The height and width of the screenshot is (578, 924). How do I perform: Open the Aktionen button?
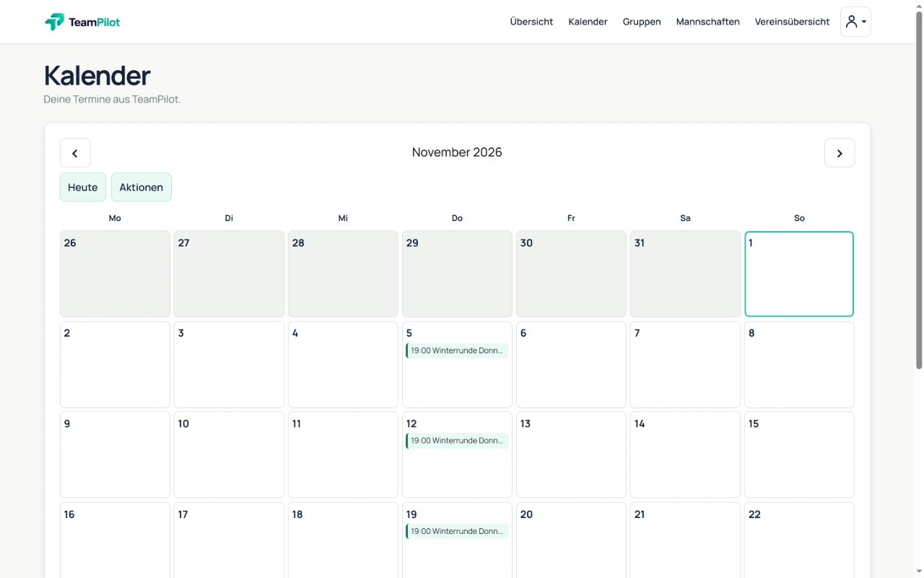141,187
